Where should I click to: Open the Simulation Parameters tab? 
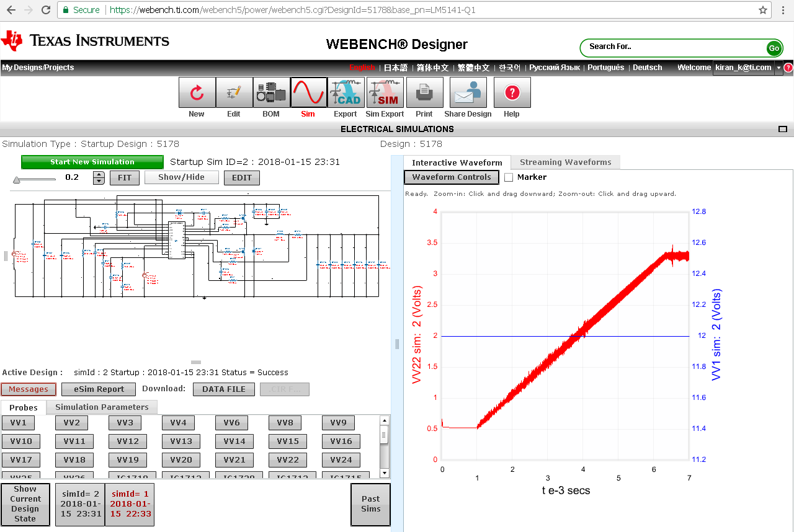(102, 407)
